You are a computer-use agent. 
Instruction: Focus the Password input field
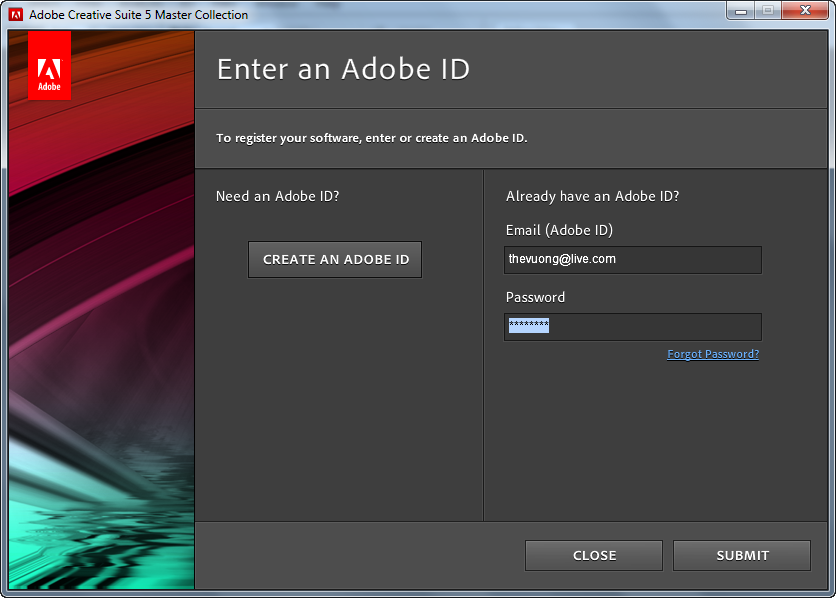tap(633, 327)
